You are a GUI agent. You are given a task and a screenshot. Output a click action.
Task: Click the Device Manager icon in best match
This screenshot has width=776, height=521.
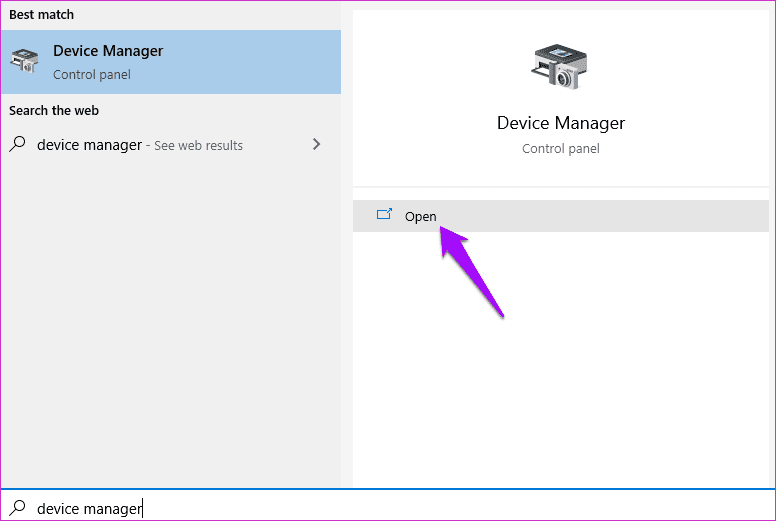[24, 61]
